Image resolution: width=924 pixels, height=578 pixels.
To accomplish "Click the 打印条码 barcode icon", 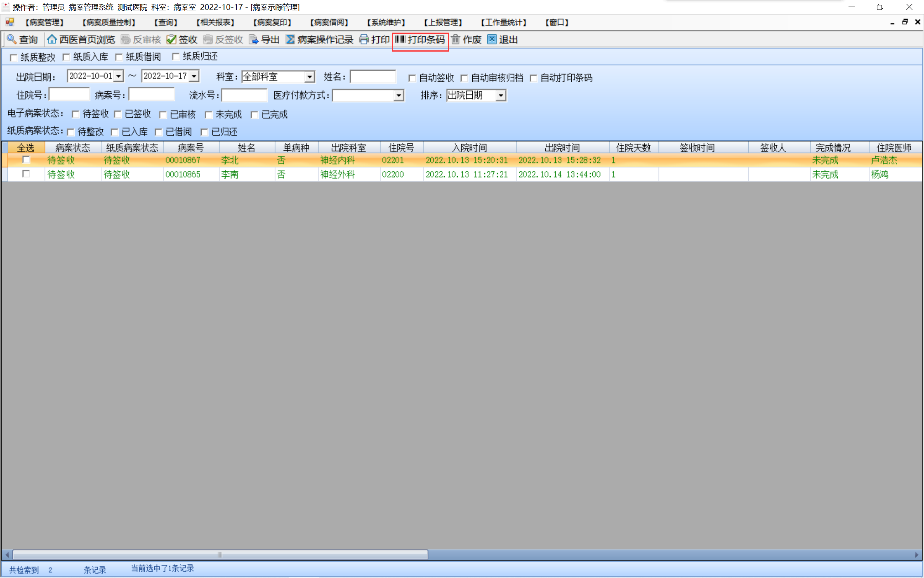I will [400, 40].
